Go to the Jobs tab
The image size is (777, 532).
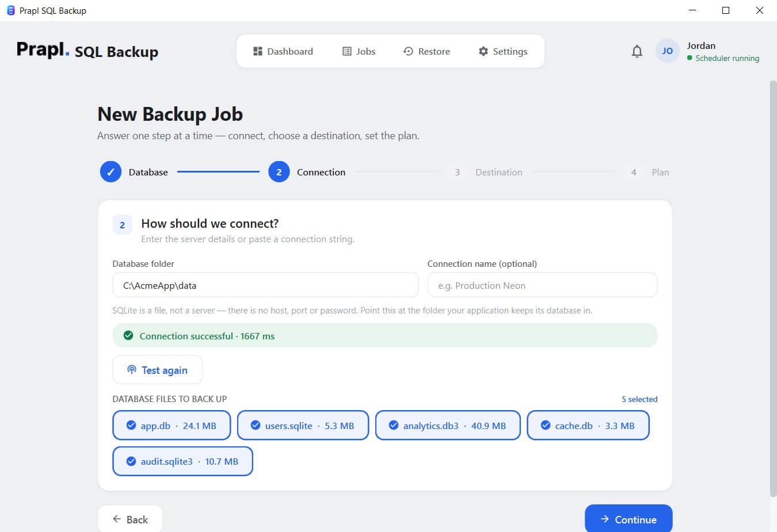tap(359, 51)
